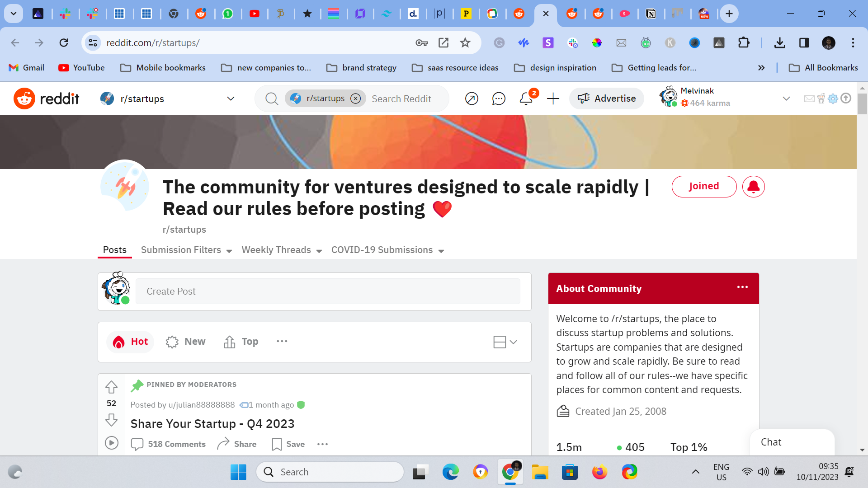868x488 pixels.
Task: Remove the r/startups search filter chip
Action: pos(356,99)
